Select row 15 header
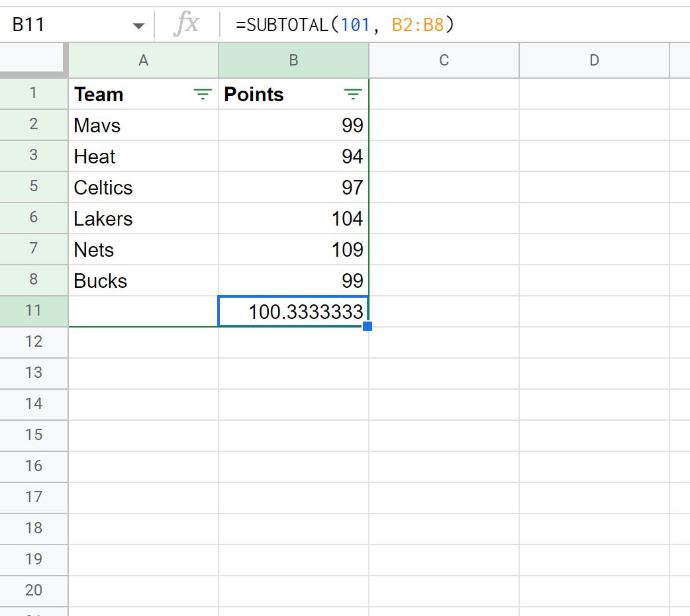Screen dimensions: 690x616 click(34, 436)
